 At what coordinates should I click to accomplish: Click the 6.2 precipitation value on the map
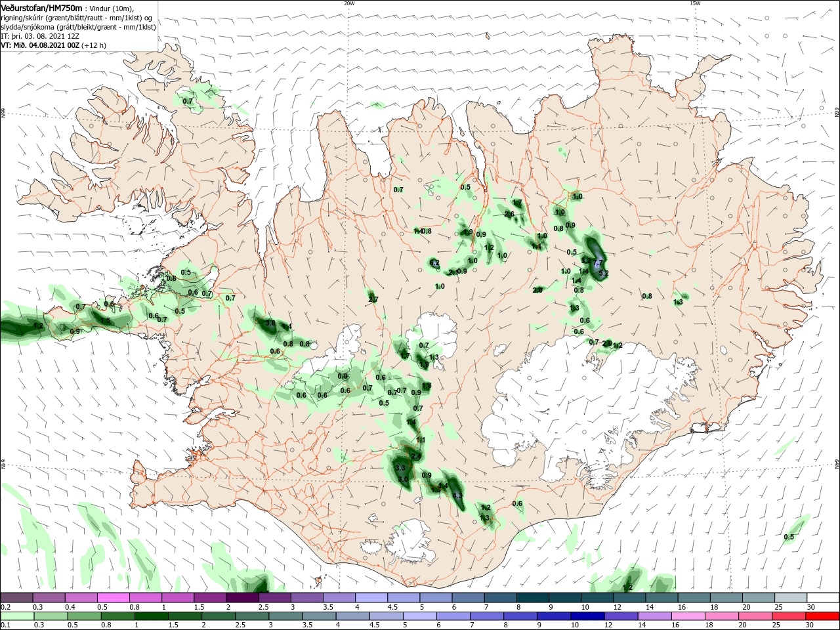(434, 263)
